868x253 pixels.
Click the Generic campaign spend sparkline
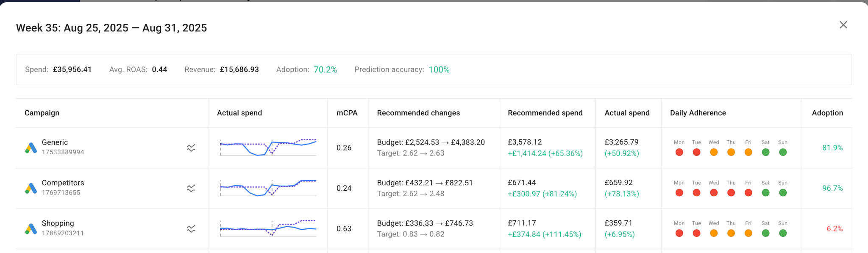(x=268, y=147)
